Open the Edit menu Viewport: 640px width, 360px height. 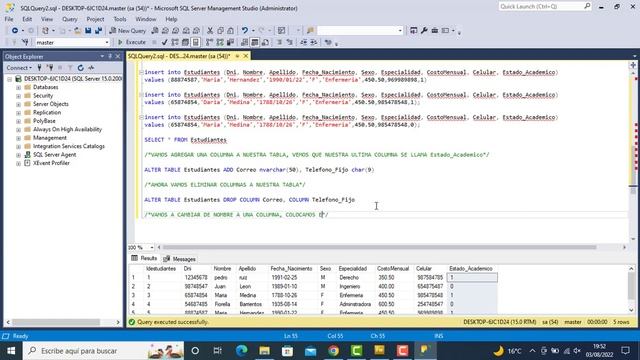click(27, 19)
